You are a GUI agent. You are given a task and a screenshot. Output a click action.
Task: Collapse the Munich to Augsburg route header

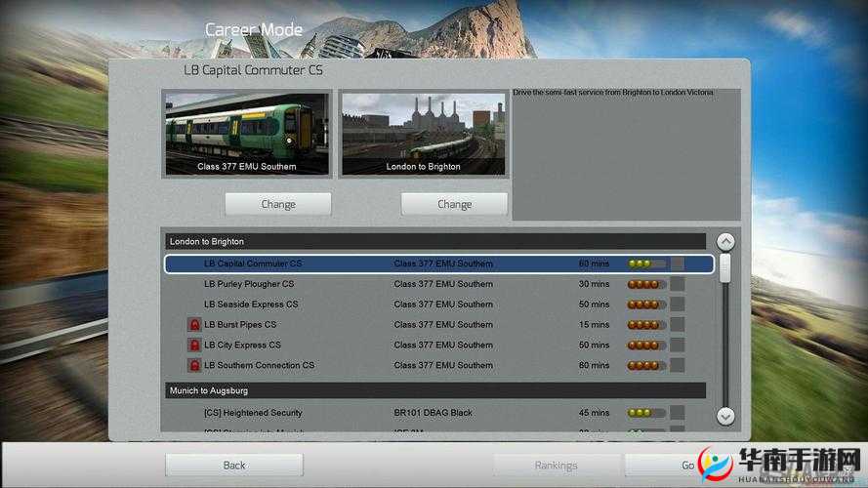434,390
